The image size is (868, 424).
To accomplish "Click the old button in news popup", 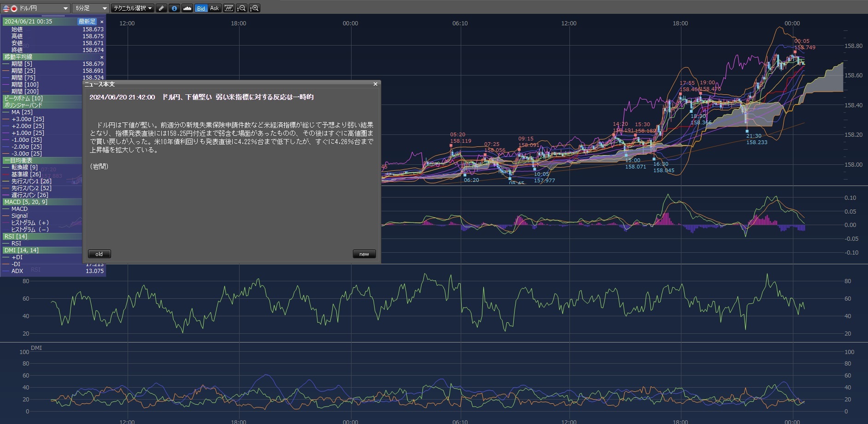I will coord(99,254).
